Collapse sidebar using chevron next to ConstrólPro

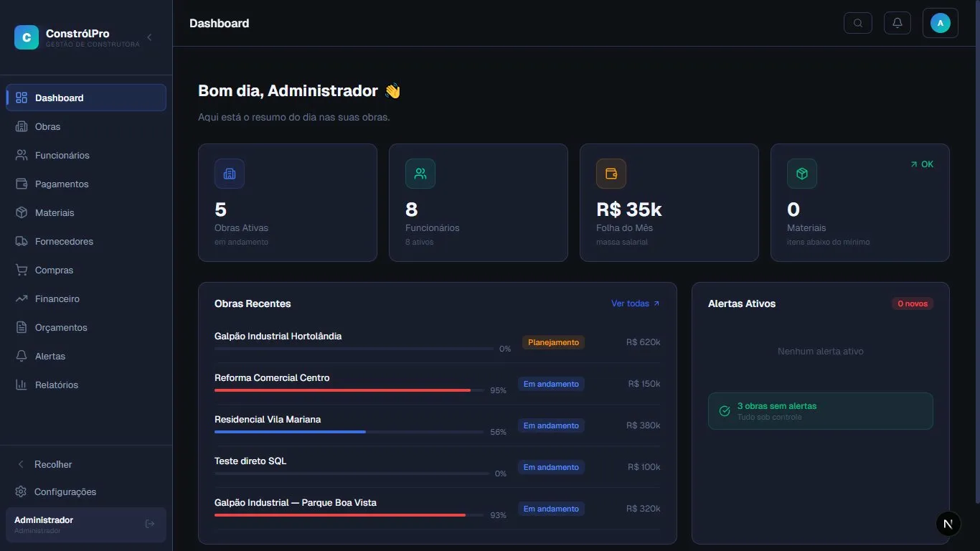[x=149, y=37]
